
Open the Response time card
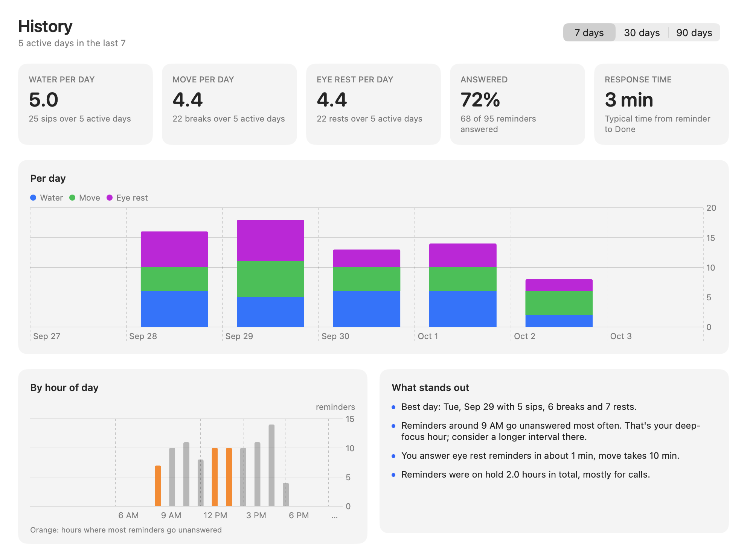click(x=661, y=104)
